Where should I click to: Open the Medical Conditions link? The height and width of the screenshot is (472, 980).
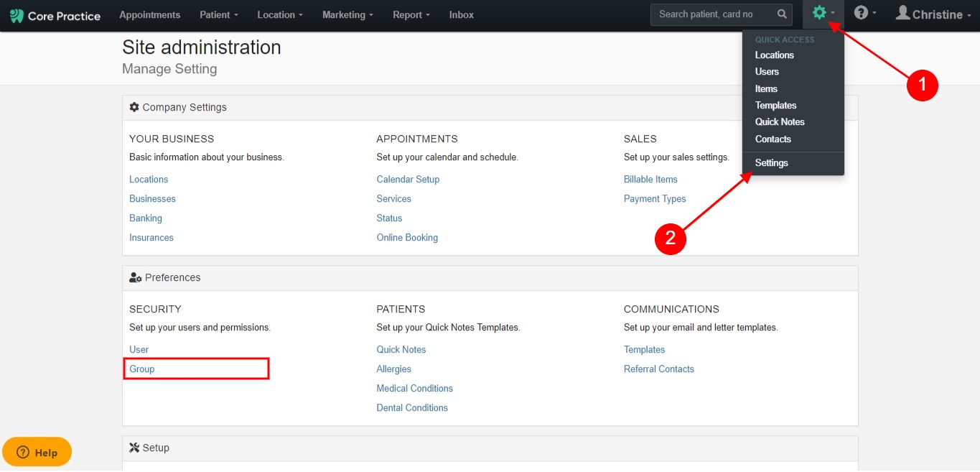tap(415, 389)
